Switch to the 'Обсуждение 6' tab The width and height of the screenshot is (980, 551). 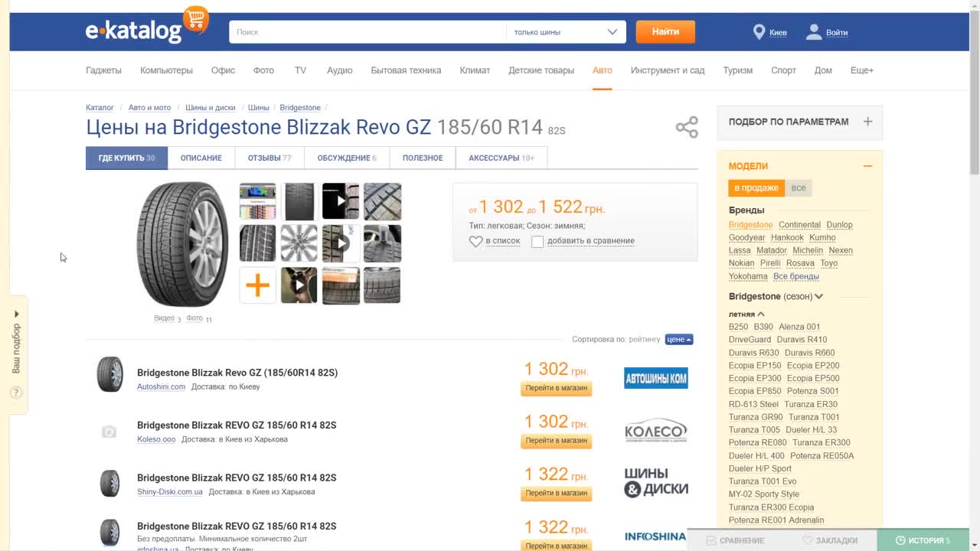[x=347, y=158]
